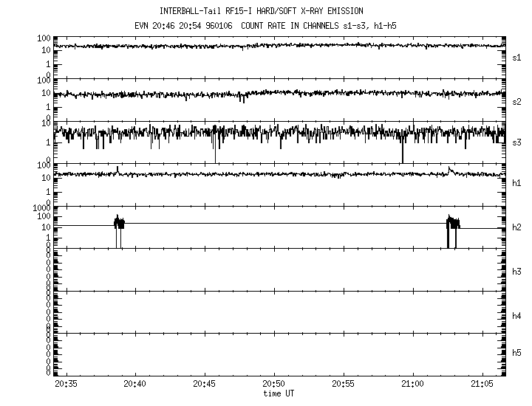Screen dimensions: 532x406
Task: Select the s3 channel label
Action: 516,142
